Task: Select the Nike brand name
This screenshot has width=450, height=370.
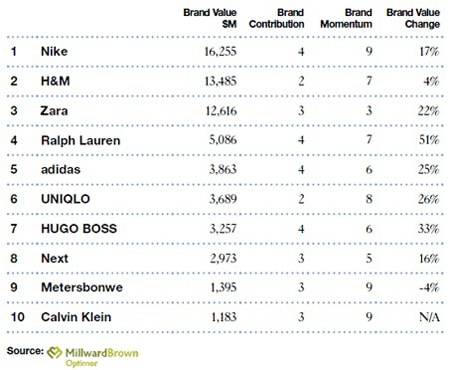Action: point(54,51)
